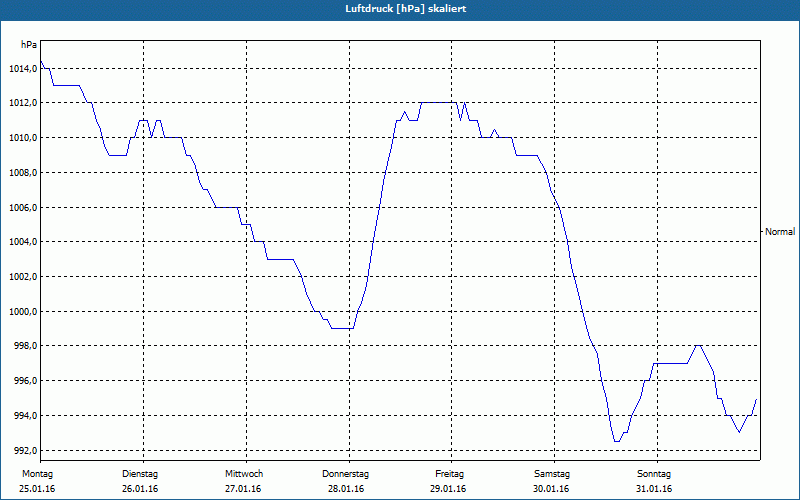Click the "Donnerstag" day label
The image size is (800, 500).
pos(345,474)
